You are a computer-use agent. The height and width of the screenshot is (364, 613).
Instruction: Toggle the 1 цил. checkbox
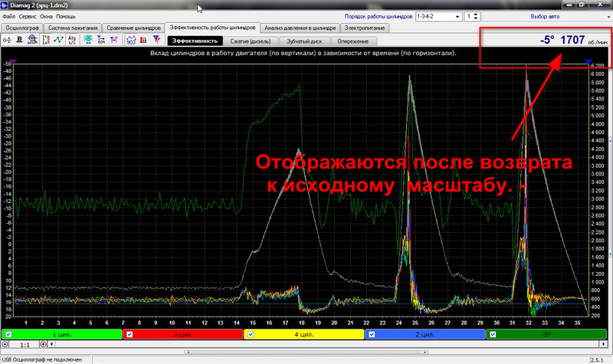tap(8, 334)
